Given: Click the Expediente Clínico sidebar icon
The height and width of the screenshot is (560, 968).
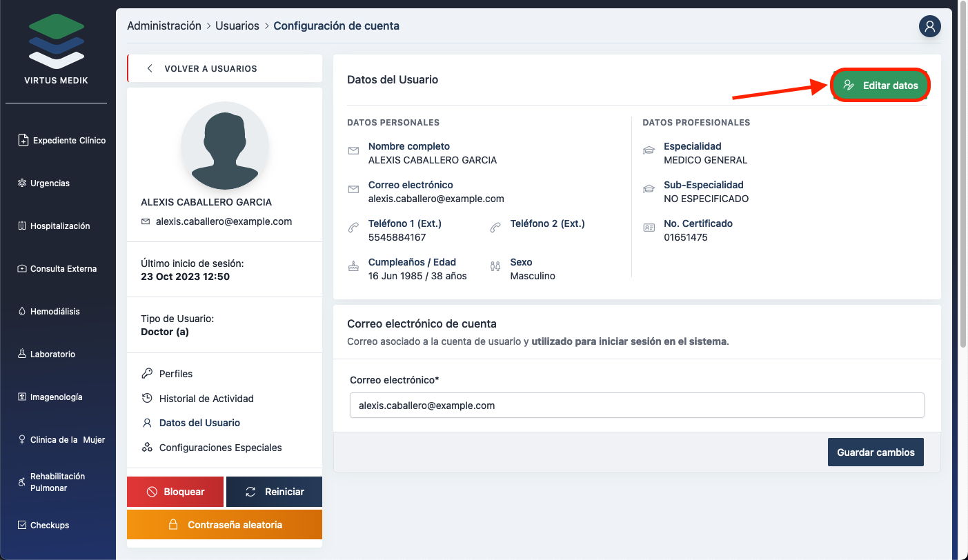Looking at the screenshot, I should click(23, 140).
